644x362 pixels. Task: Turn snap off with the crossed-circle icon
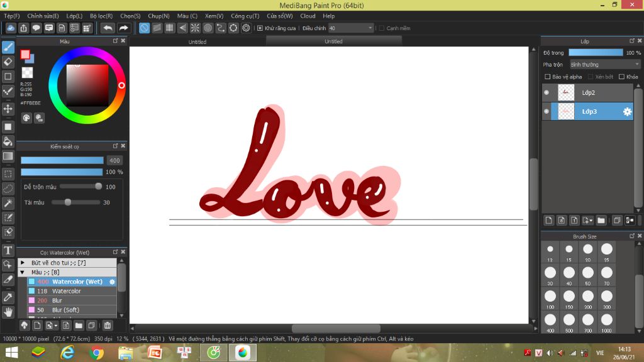point(144,28)
